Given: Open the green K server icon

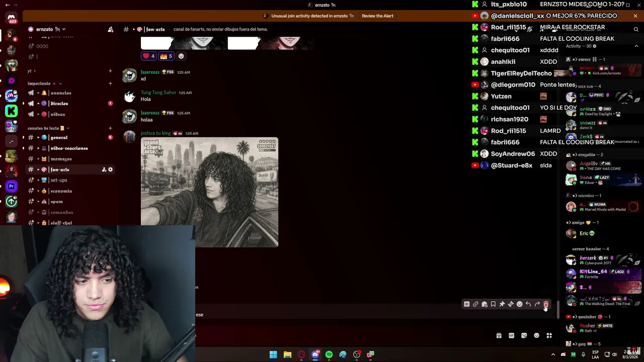Looking at the screenshot, I should point(11,111).
